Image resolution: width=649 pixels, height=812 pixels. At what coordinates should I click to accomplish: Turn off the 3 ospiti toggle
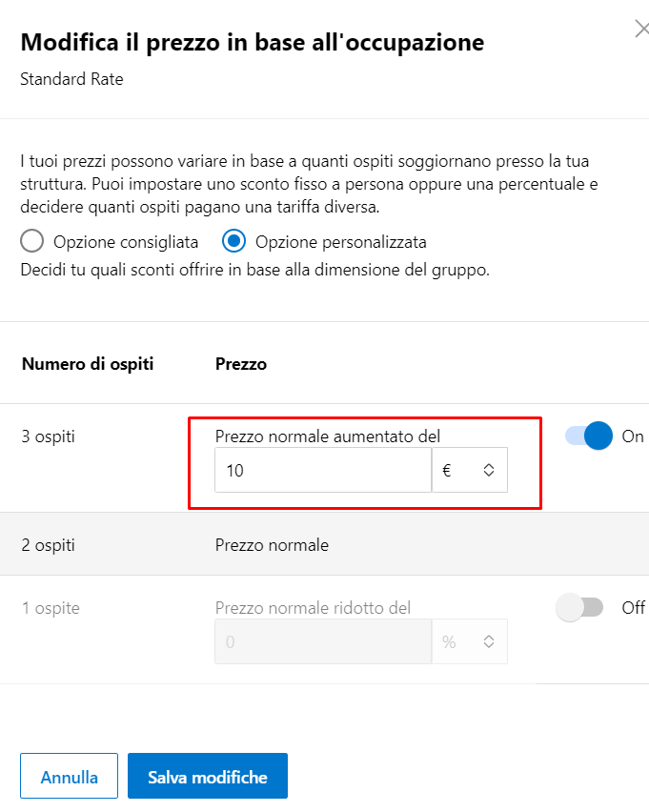coord(589,436)
